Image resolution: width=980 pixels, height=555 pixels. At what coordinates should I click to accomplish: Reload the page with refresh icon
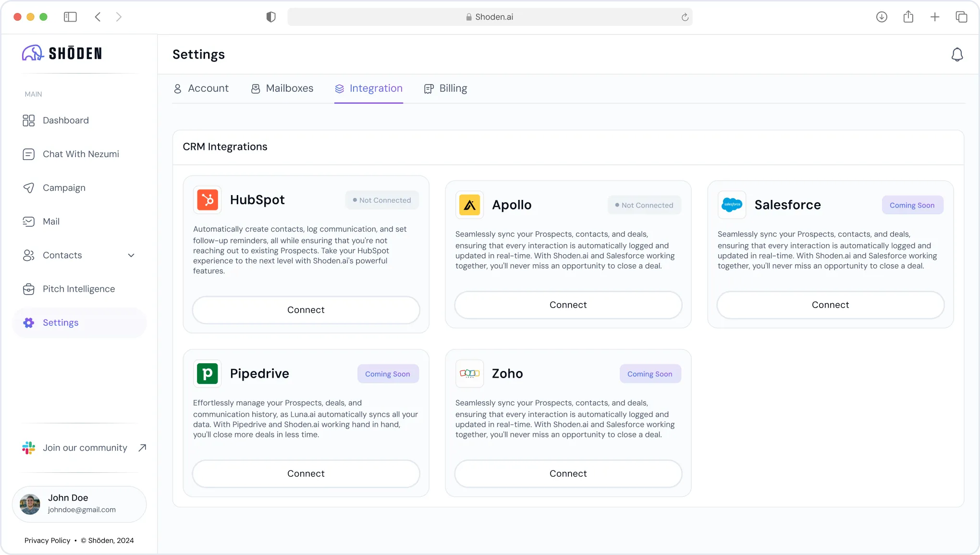685,17
